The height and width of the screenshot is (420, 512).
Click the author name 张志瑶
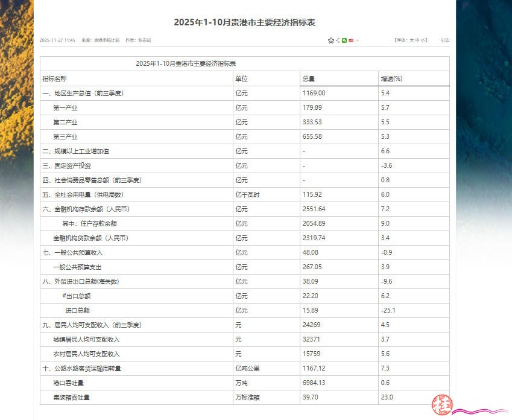pos(144,40)
